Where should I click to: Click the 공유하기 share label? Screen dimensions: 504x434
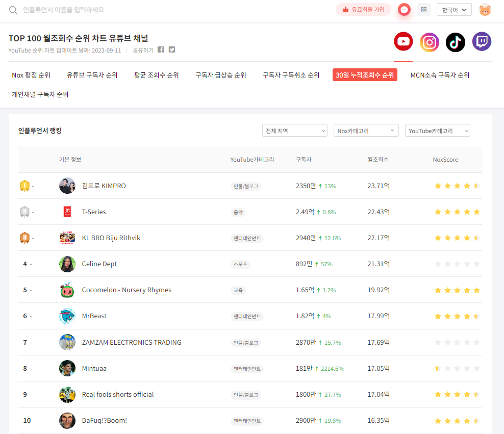click(x=143, y=50)
